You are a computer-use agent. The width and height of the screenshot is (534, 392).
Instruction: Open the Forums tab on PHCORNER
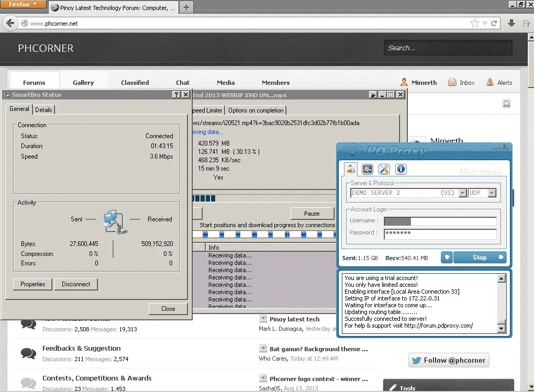tap(34, 82)
